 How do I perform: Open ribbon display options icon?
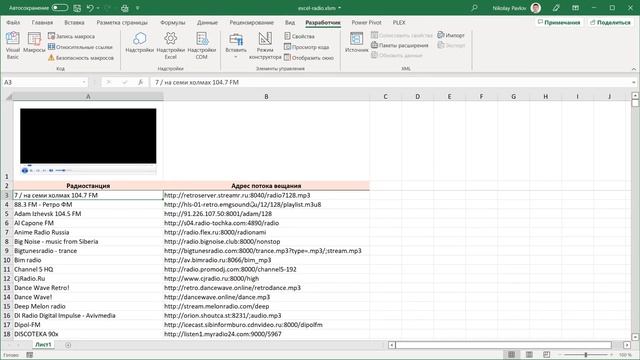(576, 8)
